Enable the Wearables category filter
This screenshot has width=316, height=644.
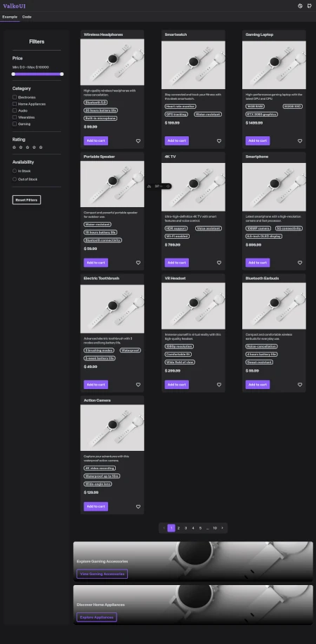15,117
